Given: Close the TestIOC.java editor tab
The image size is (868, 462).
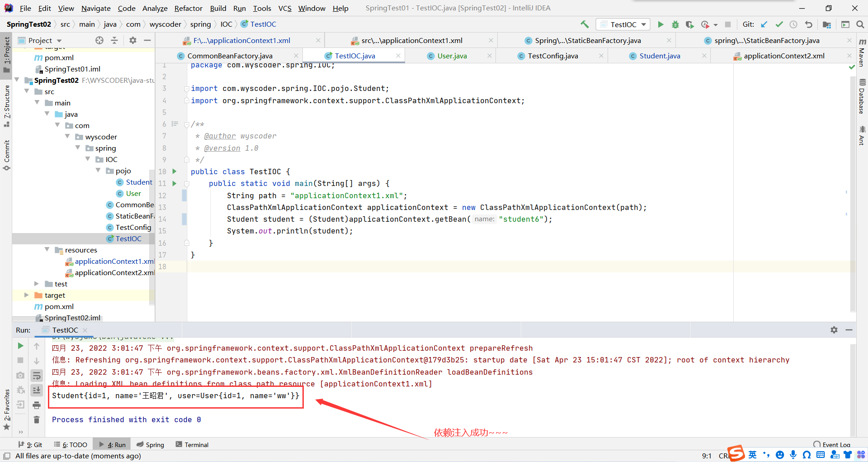Looking at the screenshot, I should (398, 56).
